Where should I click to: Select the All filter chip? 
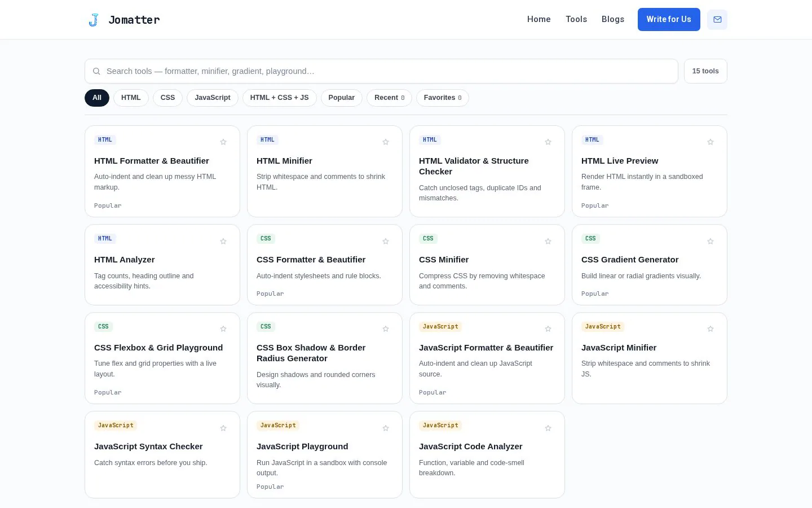[97, 98]
